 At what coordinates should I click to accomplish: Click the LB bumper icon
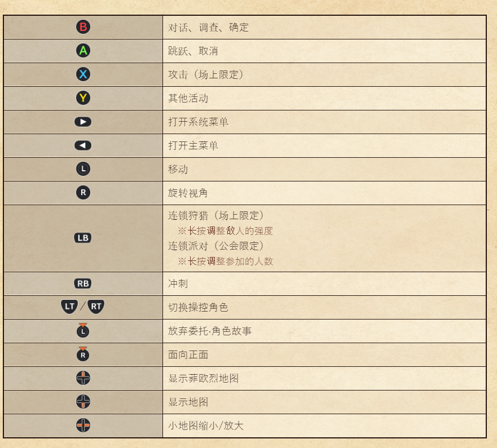pyautogui.click(x=83, y=238)
